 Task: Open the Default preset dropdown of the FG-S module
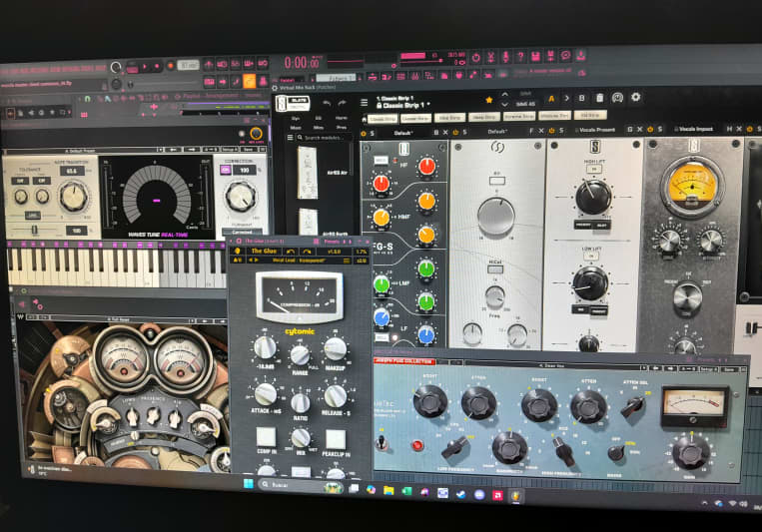tap(404, 133)
